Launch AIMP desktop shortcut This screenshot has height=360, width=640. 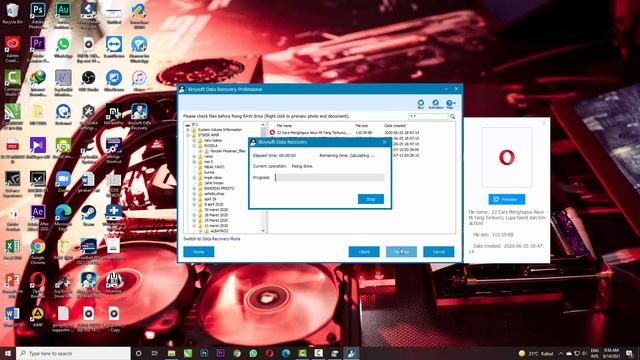coord(38,317)
